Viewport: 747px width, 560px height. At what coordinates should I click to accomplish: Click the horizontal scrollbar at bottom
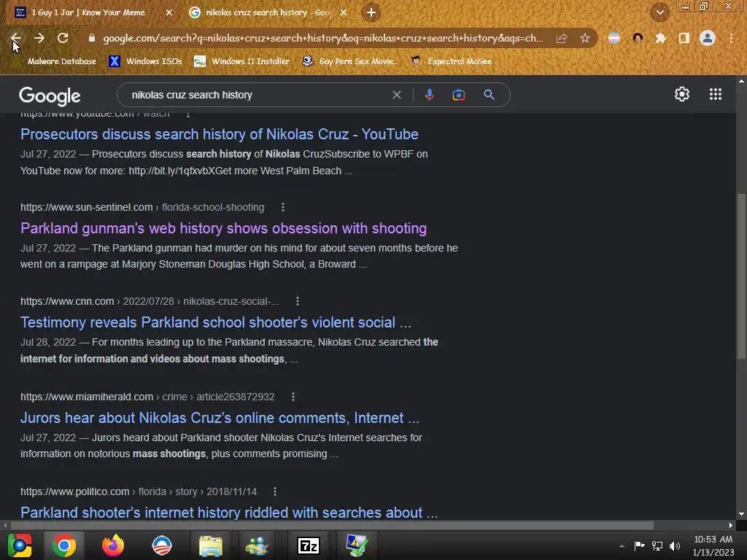pos(332,525)
